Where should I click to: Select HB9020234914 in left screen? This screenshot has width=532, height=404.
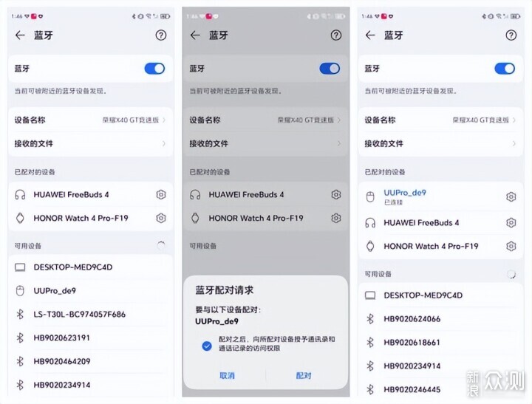[91, 385]
